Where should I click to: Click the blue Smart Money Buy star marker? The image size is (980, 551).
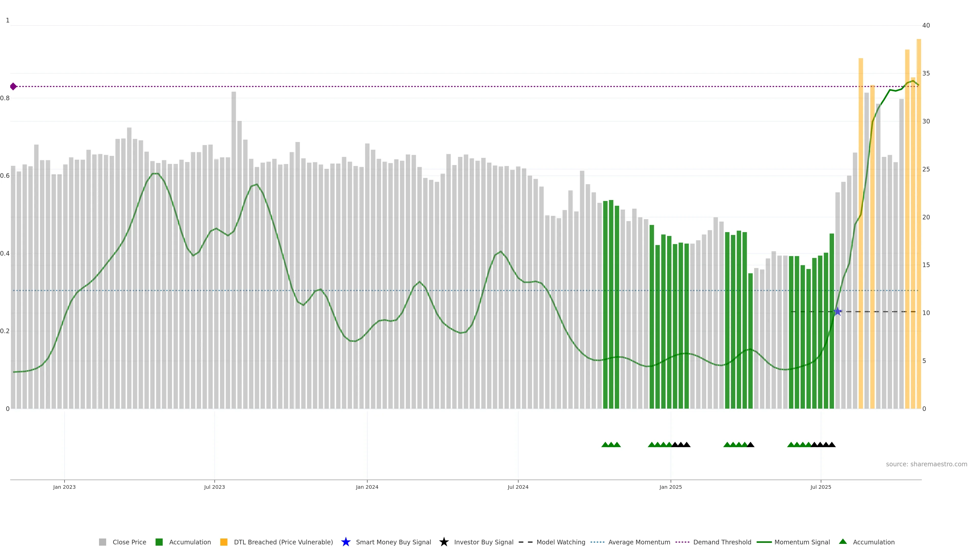[x=837, y=312]
